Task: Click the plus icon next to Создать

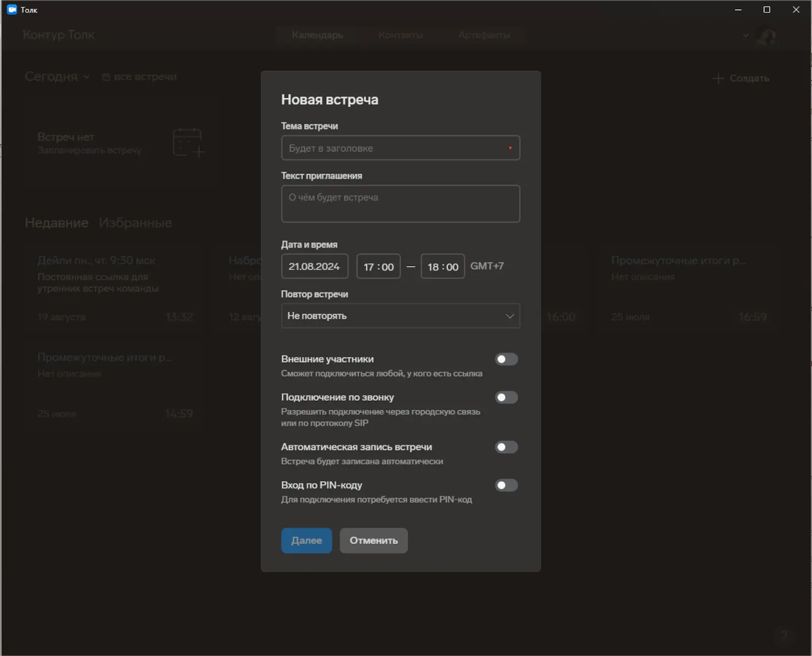Action: [x=718, y=78]
